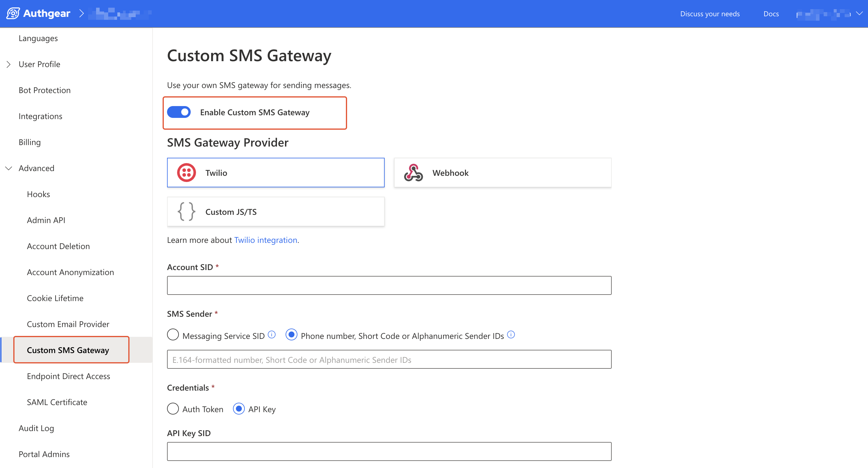This screenshot has width=868, height=468.
Task: Click the Authgear logo icon
Action: tap(13, 14)
